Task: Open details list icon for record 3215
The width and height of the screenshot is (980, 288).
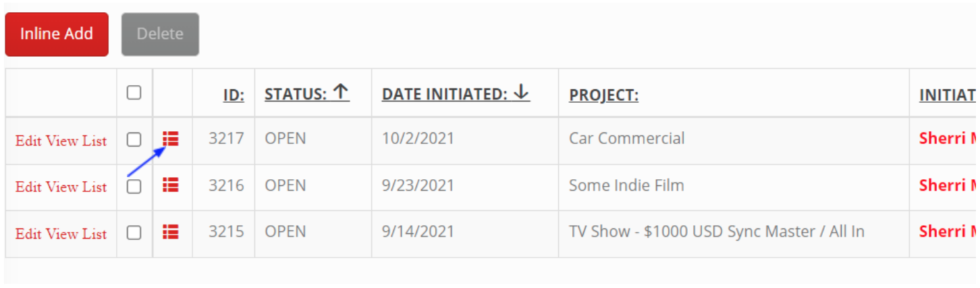Action: tap(171, 232)
